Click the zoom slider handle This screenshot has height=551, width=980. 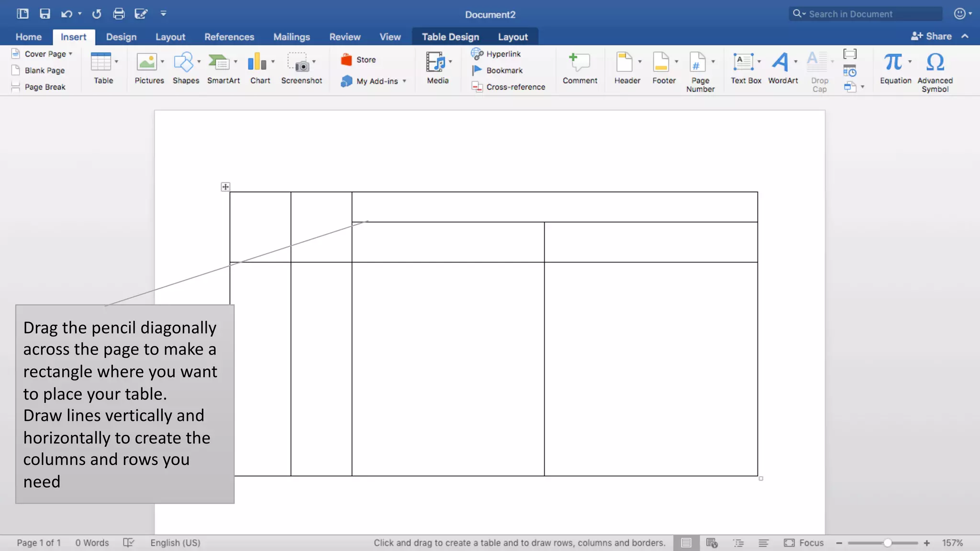tap(888, 543)
